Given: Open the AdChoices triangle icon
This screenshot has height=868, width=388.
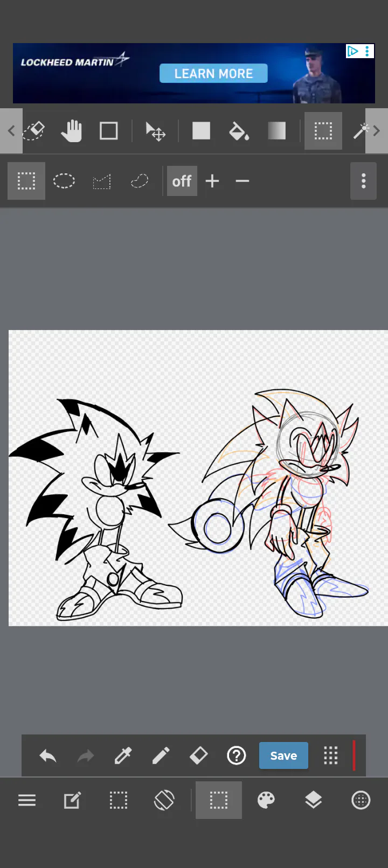Looking at the screenshot, I should point(353,51).
